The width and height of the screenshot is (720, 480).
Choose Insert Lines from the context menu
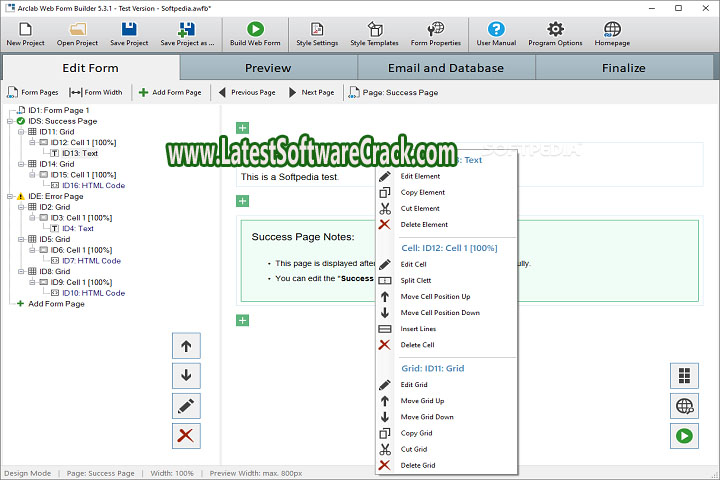446,329
